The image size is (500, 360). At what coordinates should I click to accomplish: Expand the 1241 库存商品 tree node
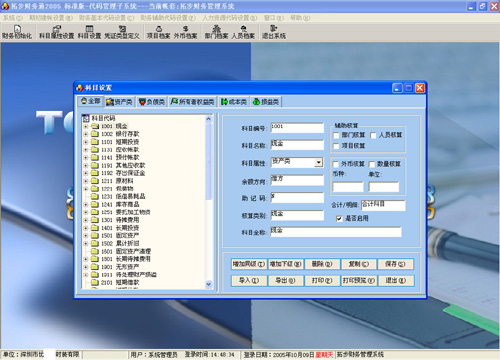(86, 204)
